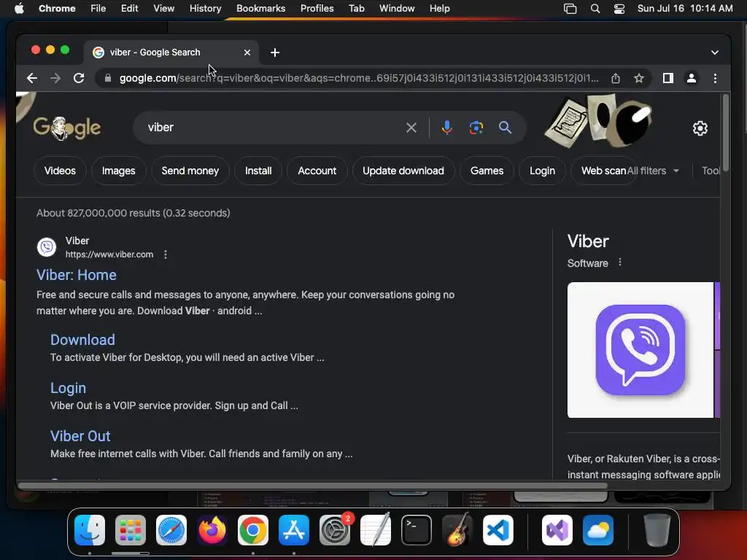
Task: Open the Chrome profile avatar icon
Action: pos(692,78)
